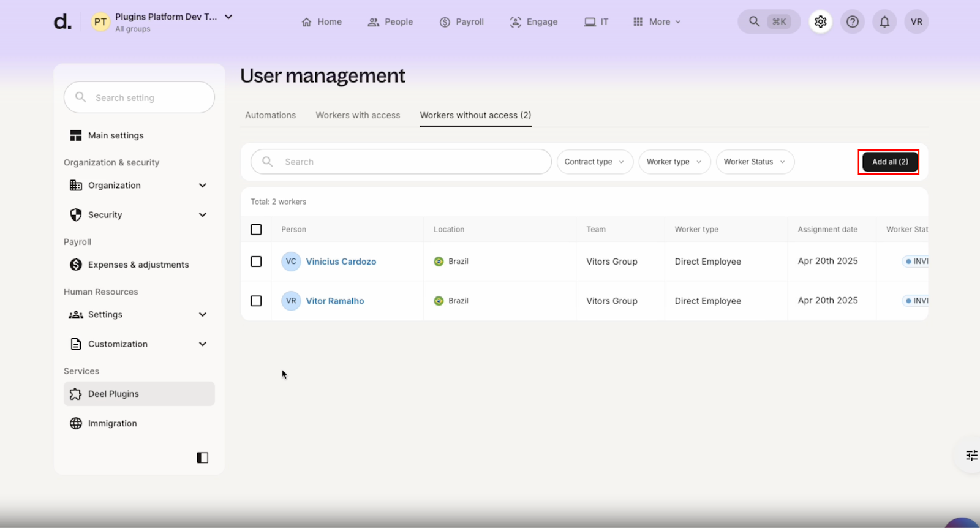980x528 pixels.
Task: Open the filter sliders icon at right edge
Action: click(971, 455)
